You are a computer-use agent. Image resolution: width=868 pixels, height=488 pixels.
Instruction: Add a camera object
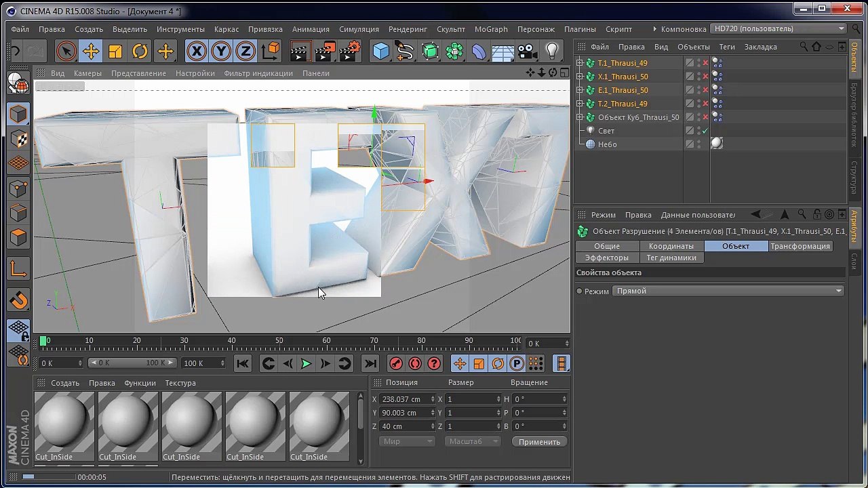[x=527, y=52]
